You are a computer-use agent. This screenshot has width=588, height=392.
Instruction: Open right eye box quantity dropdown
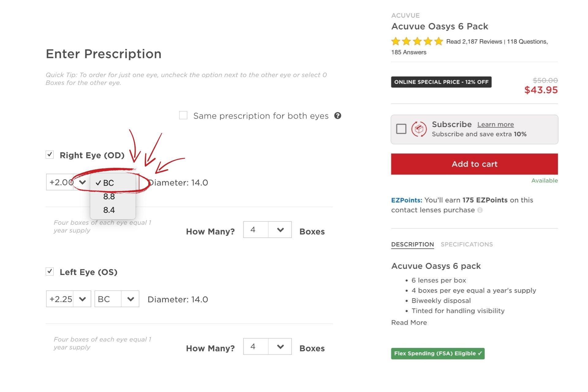point(267,230)
